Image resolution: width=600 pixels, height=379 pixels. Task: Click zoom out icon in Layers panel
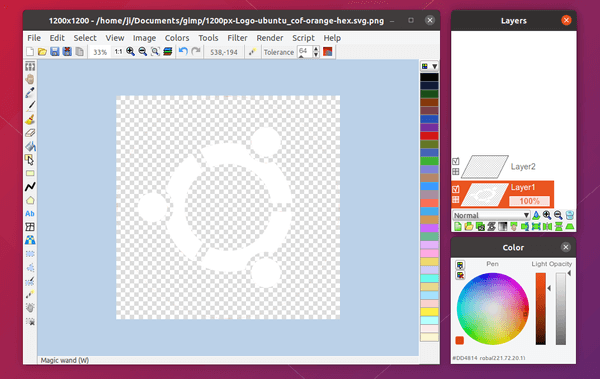coord(558,215)
